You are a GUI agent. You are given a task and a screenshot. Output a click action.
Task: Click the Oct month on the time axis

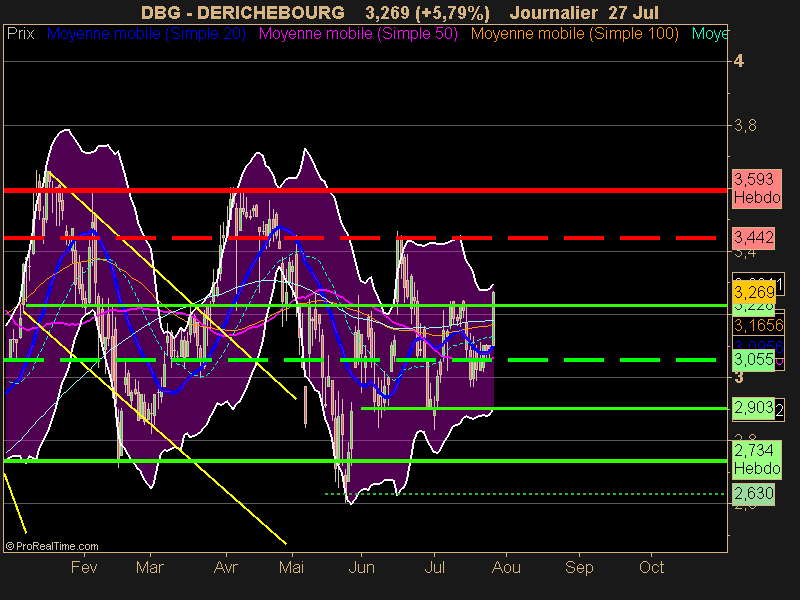click(652, 567)
